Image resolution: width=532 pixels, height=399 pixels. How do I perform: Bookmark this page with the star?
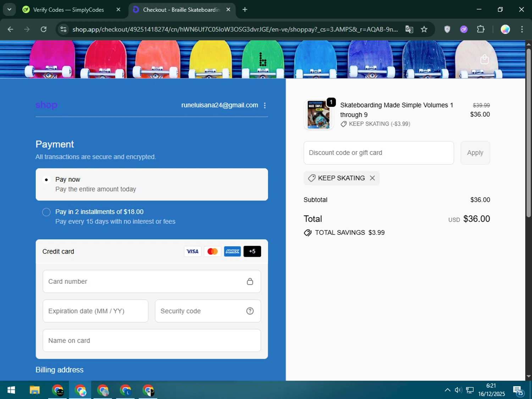(424, 29)
